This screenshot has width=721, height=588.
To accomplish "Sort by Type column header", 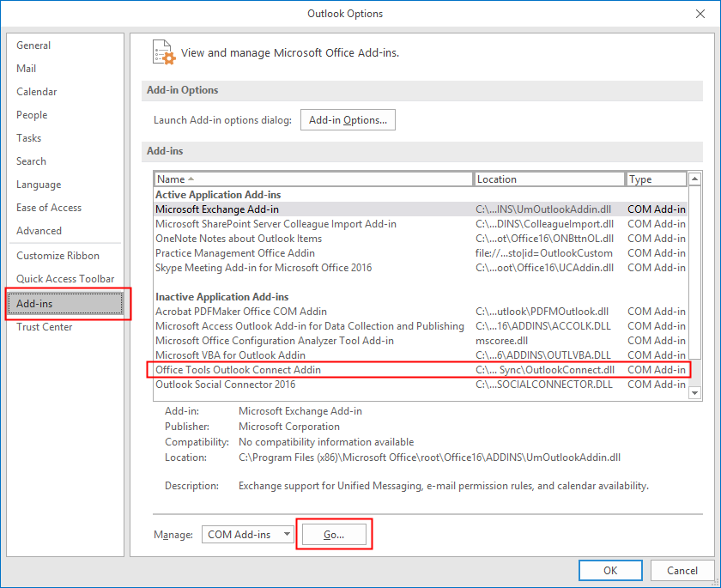I will (657, 179).
